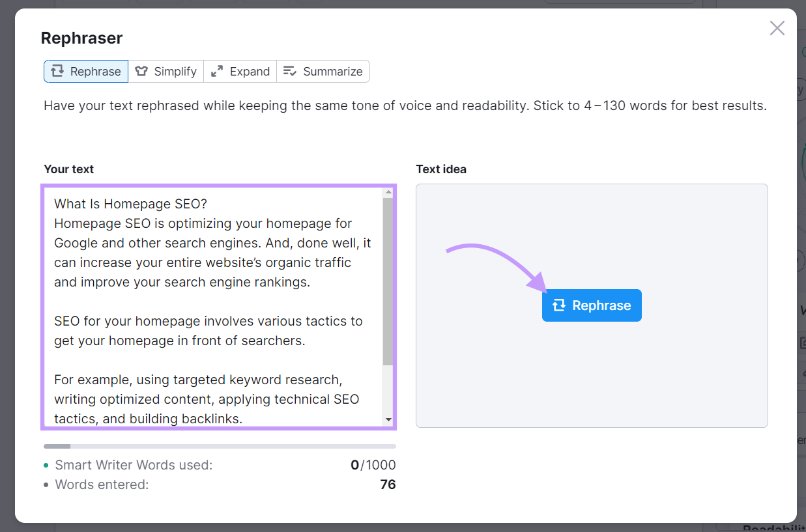Close the Rephraser dialog with the X
Screen dimensions: 806x532
[x=777, y=28]
